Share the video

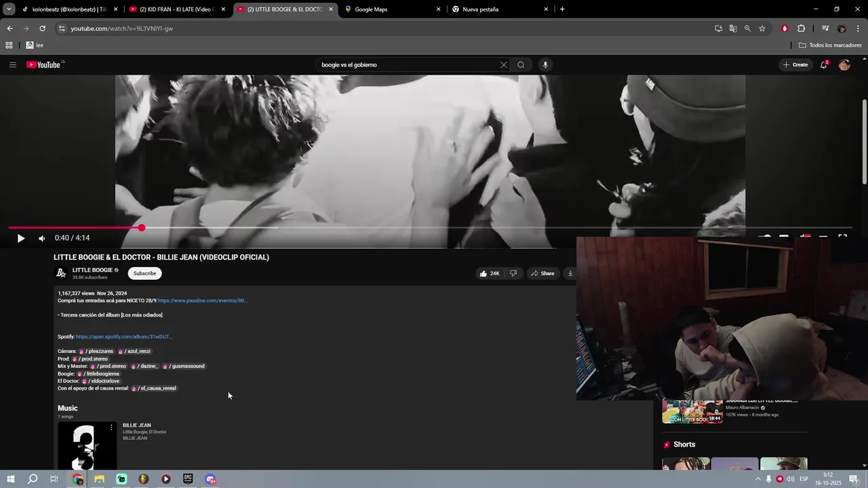point(542,273)
